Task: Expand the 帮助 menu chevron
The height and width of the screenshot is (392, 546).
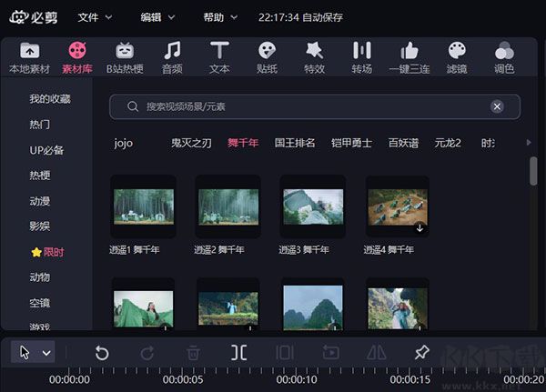Action: click(234, 16)
